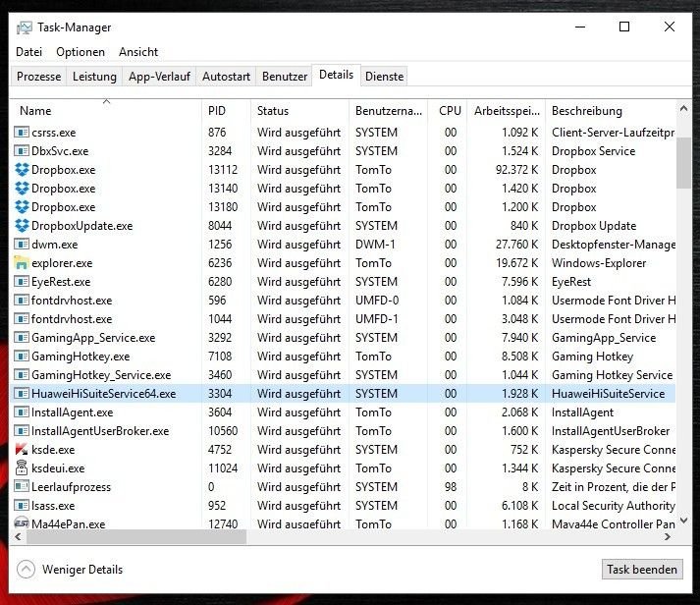700x605 pixels.
Task: Collapse view with Weniger Details arrow
Action: pos(26,570)
